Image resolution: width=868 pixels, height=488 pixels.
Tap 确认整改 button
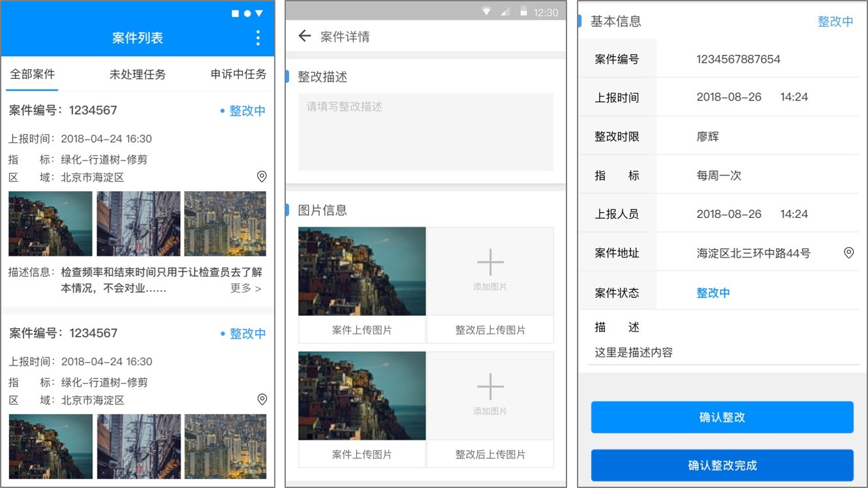pos(722,418)
